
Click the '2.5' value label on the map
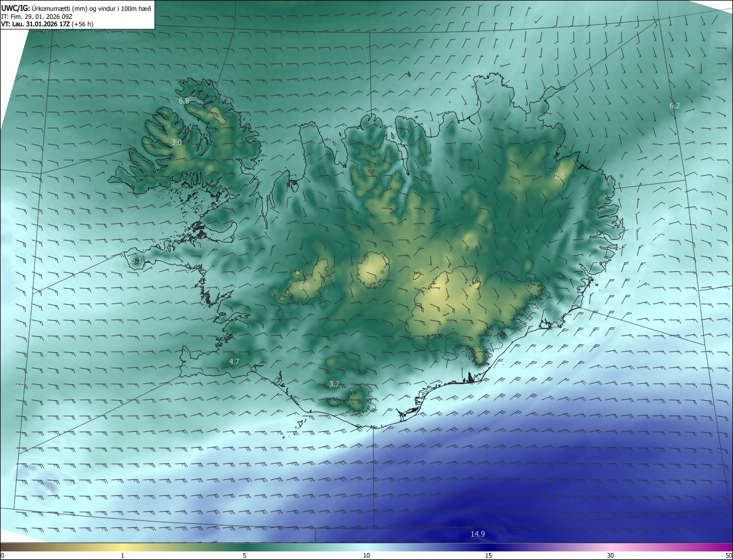click(x=559, y=176)
